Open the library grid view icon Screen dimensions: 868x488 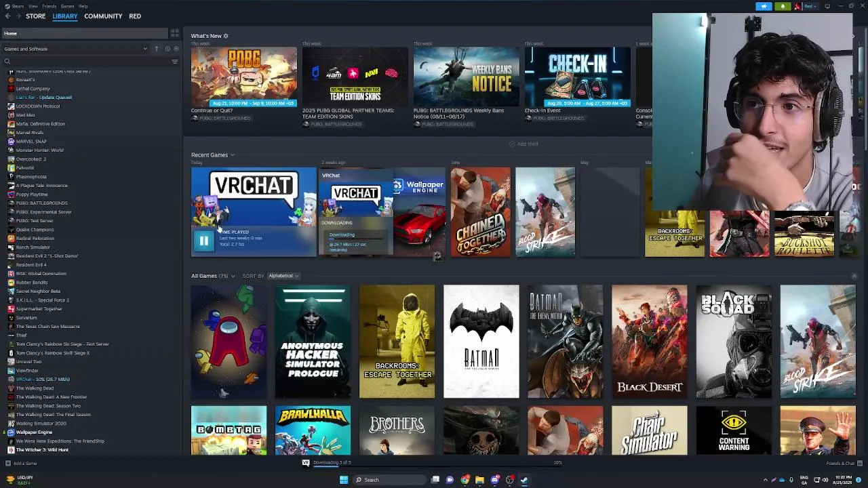[x=175, y=33]
